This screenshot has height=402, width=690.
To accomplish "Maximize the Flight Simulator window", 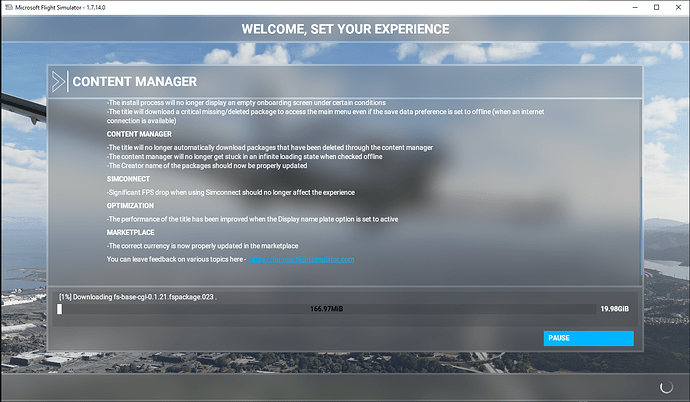I will pyautogui.click(x=656, y=7).
